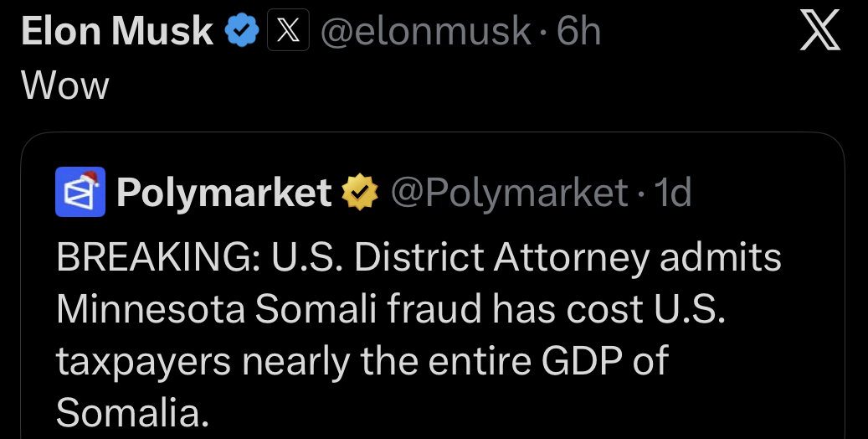Click the large X logo in top-right corner
This screenshot has width=868, height=439.
[x=820, y=33]
